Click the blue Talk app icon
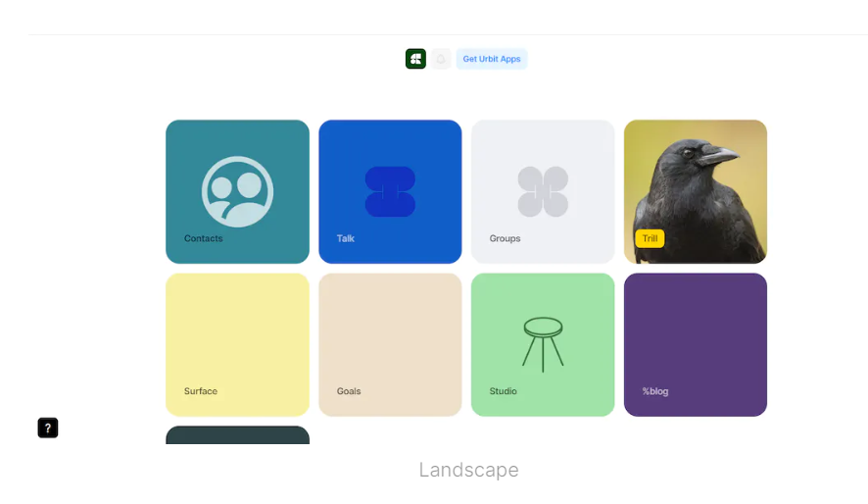868x504 pixels. point(390,191)
